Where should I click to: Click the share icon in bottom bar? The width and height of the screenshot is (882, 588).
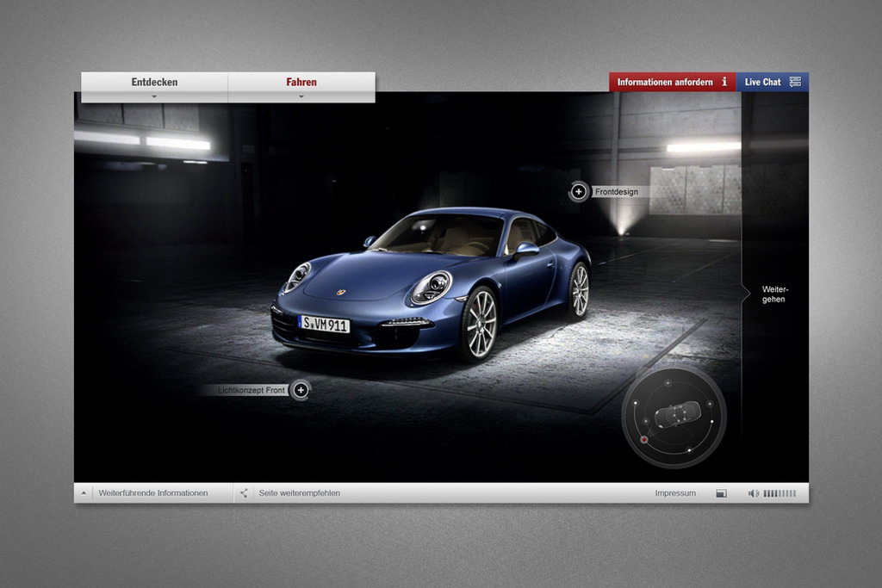pos(244,493)
